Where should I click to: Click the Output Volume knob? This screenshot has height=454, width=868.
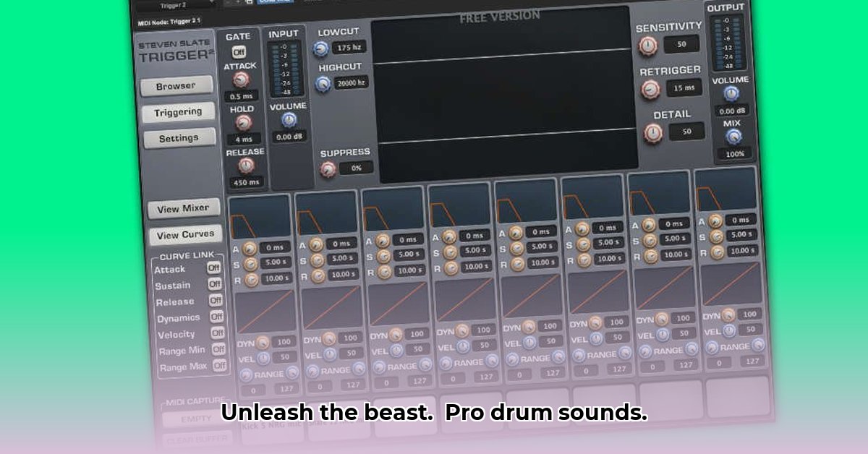[731, 94]
